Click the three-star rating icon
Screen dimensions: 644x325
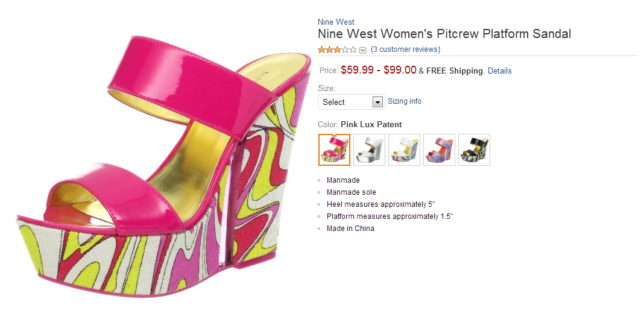click(337, 49)
